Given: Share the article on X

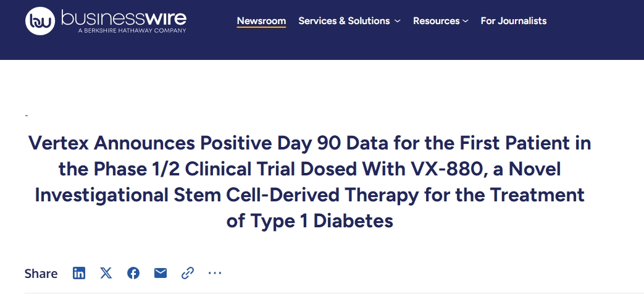Looking at the screenshot, I should tap(106, 273).
